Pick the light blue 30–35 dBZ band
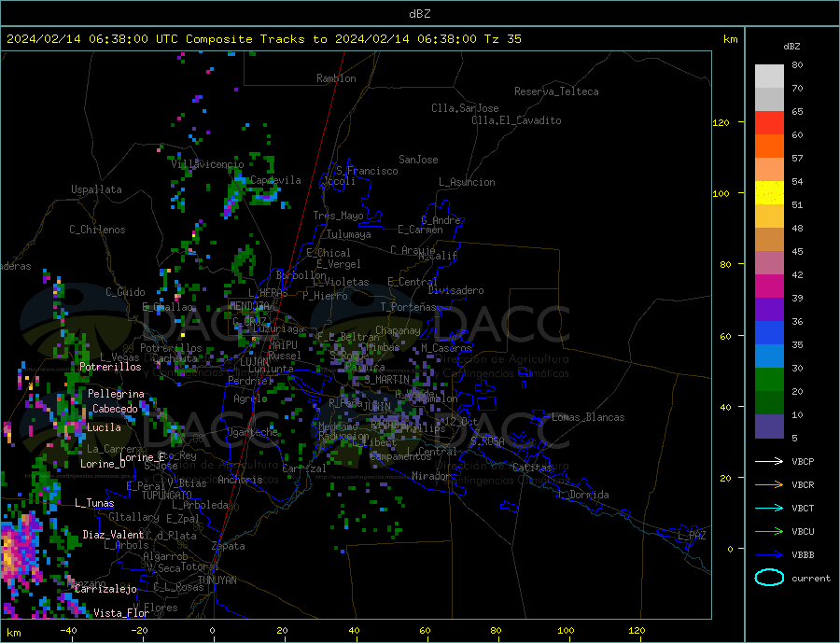Viewport: 840px width, 643px height. 769,356
